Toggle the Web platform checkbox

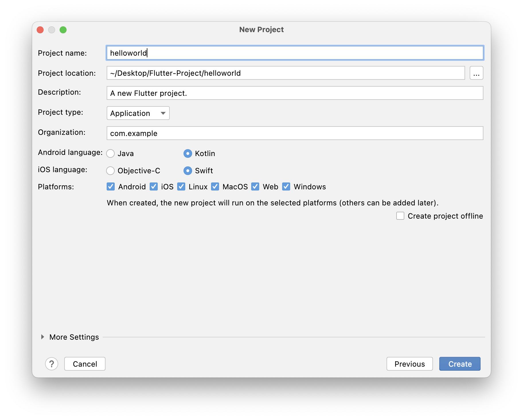255,186
